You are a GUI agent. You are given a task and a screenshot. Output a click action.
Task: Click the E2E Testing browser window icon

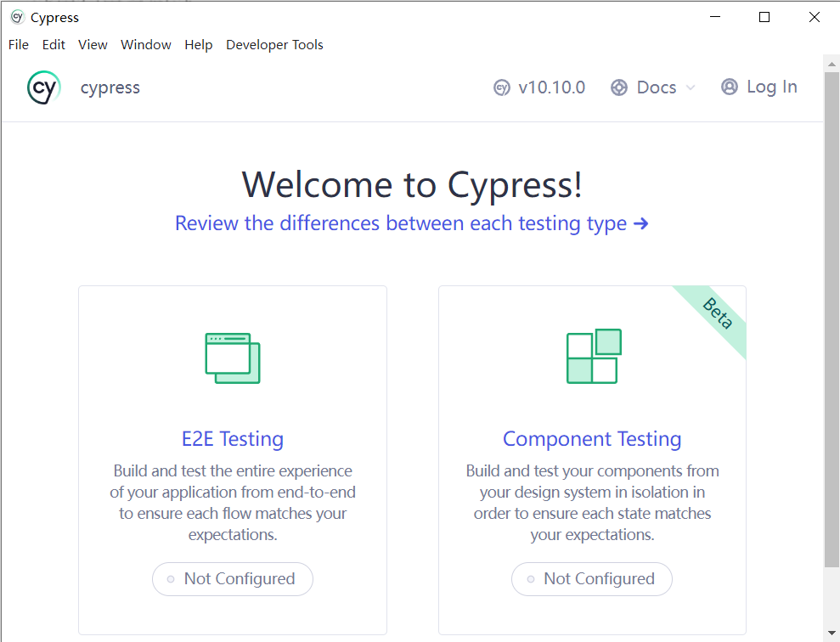pyautogui.click(x=233, y=358)
